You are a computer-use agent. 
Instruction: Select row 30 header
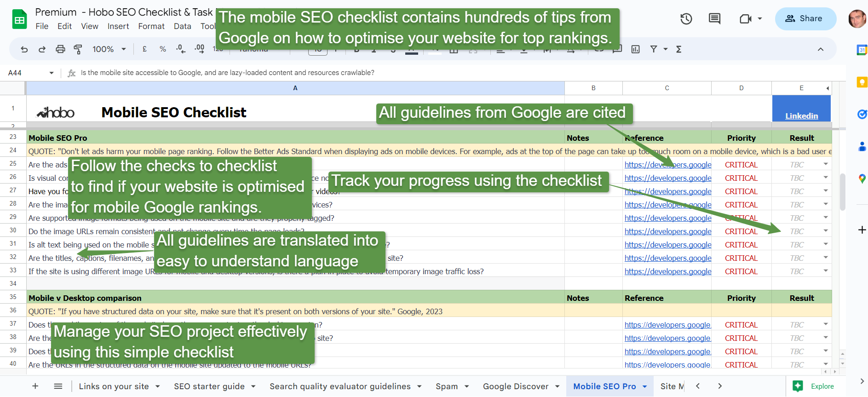(x=13, y=230)
